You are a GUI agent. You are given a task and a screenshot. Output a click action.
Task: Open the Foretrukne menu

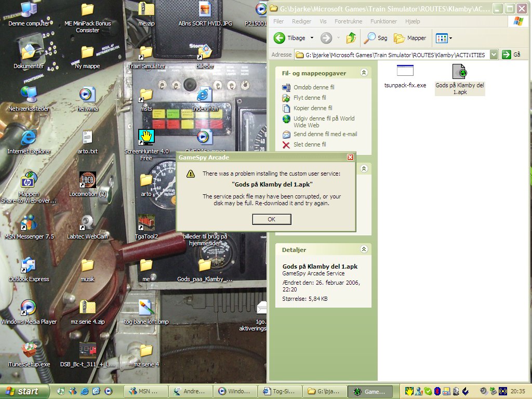pos(348,21)
